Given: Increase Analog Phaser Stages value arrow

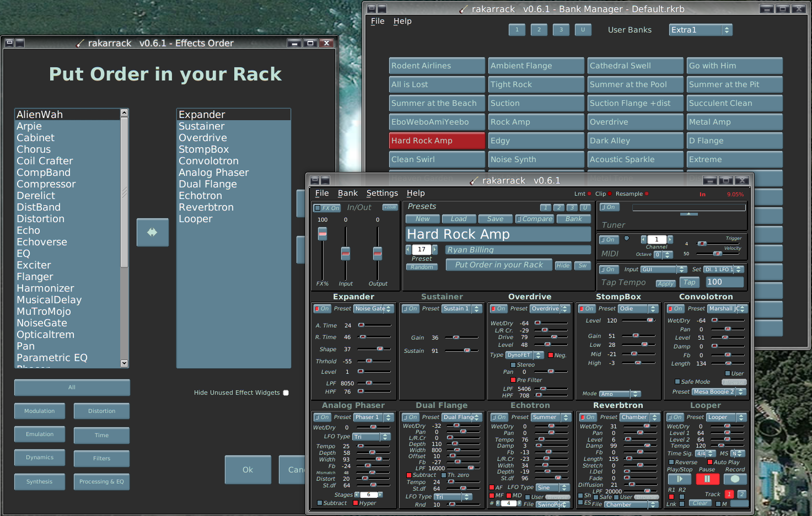Looking at the screenshot, I should click(380, 495).
